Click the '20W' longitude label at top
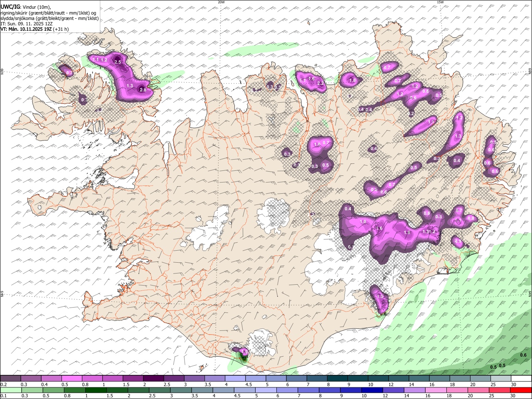Image resolution: width=532 pixels, height=399 pixels. pos(221,2)
